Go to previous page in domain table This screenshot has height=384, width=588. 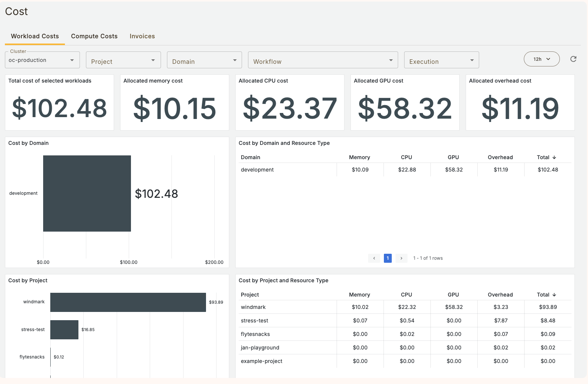(x=374, y=258)
